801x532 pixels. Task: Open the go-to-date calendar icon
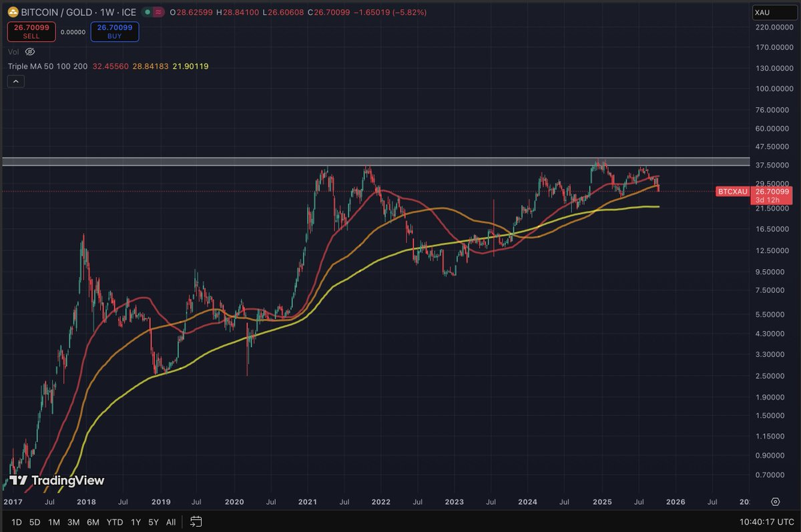(x=196, y=523)
